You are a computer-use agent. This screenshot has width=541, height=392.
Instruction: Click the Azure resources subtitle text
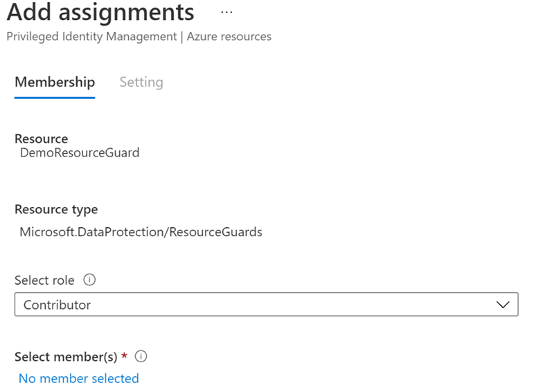pos(229,36)
